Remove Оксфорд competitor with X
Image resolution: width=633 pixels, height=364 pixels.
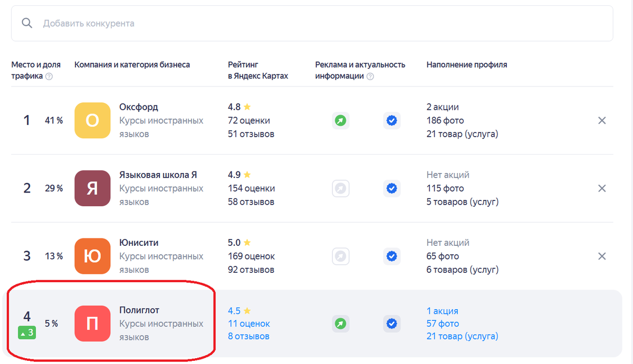click(x=601, y=120)
